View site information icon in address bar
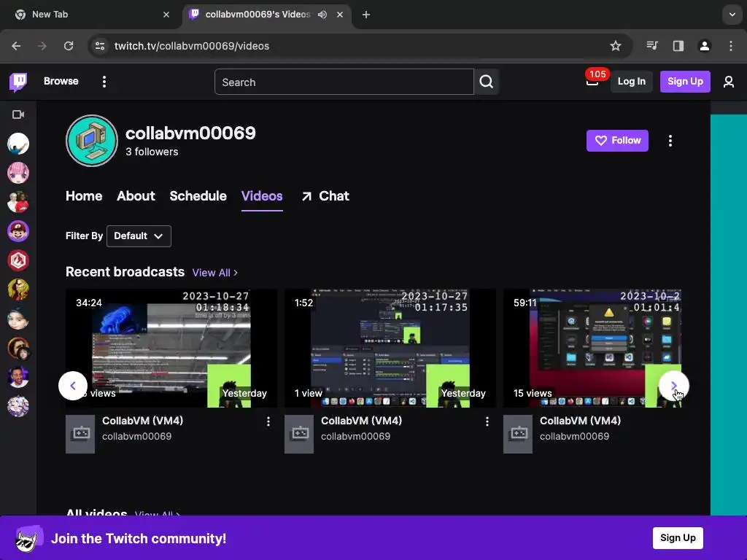Viewport: 747px width, 560px height. (100, 46)
